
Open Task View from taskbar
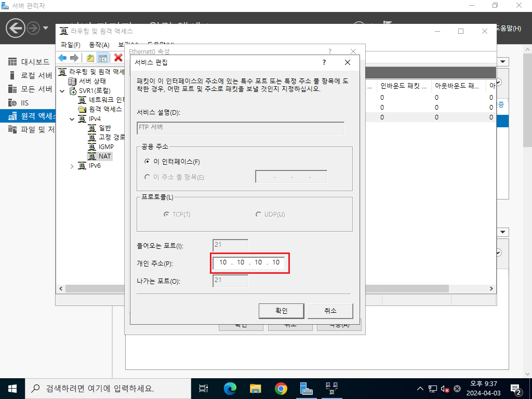[204, 389]
